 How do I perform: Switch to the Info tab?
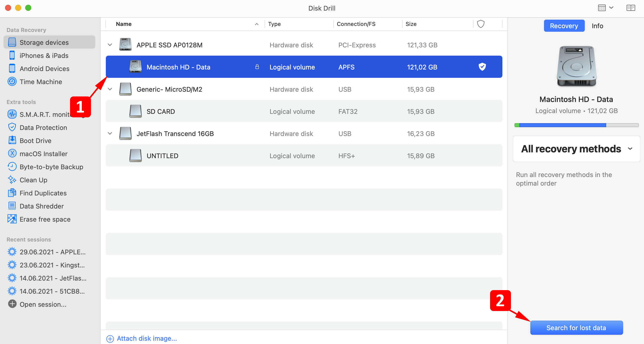point(597,26)
